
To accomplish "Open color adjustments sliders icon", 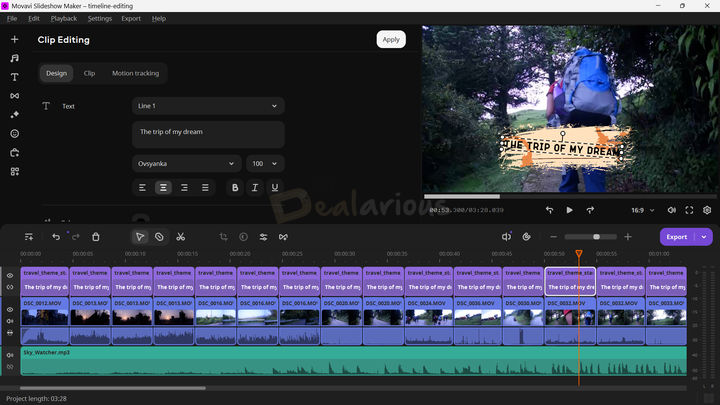I will 263,237.
